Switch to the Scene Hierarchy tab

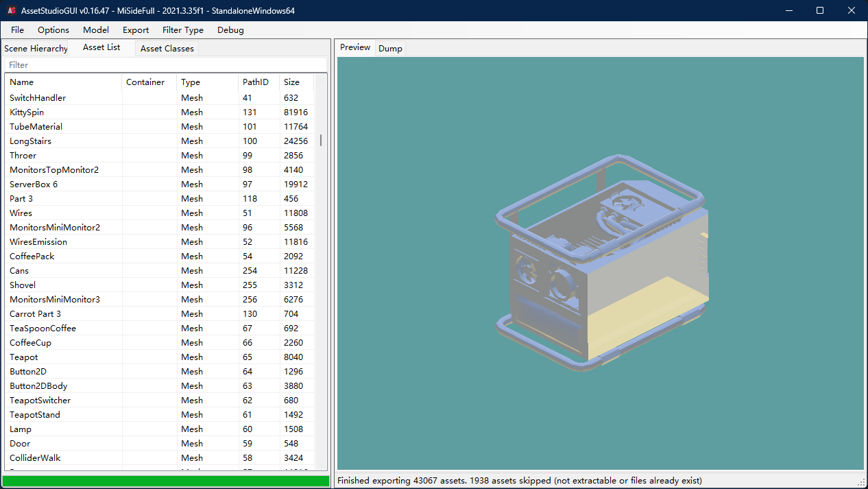(36, 48)
